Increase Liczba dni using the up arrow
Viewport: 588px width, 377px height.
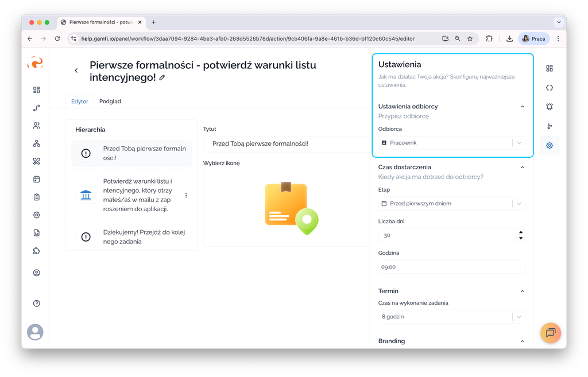pyautogui.click(x=520, y=232)
